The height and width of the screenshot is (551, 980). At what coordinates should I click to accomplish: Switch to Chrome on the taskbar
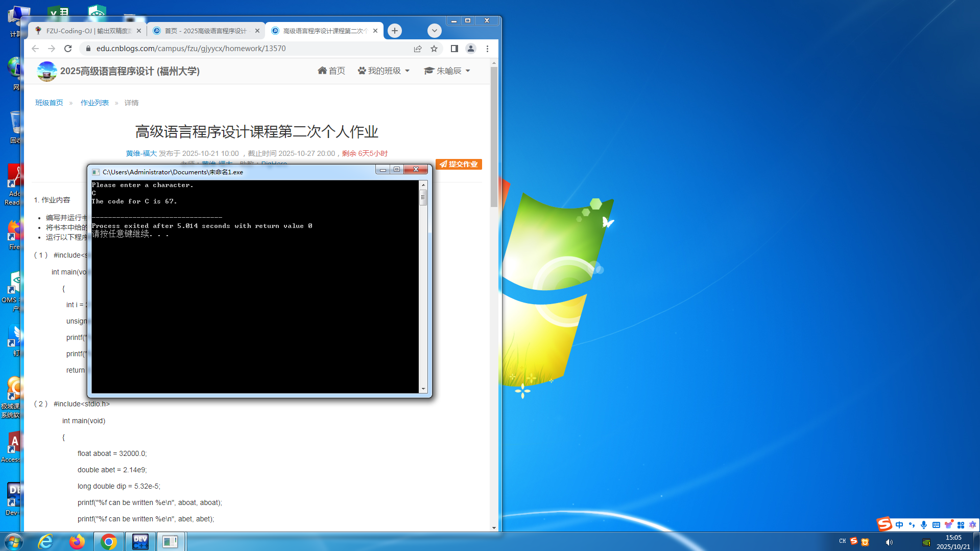click(108, 541)
